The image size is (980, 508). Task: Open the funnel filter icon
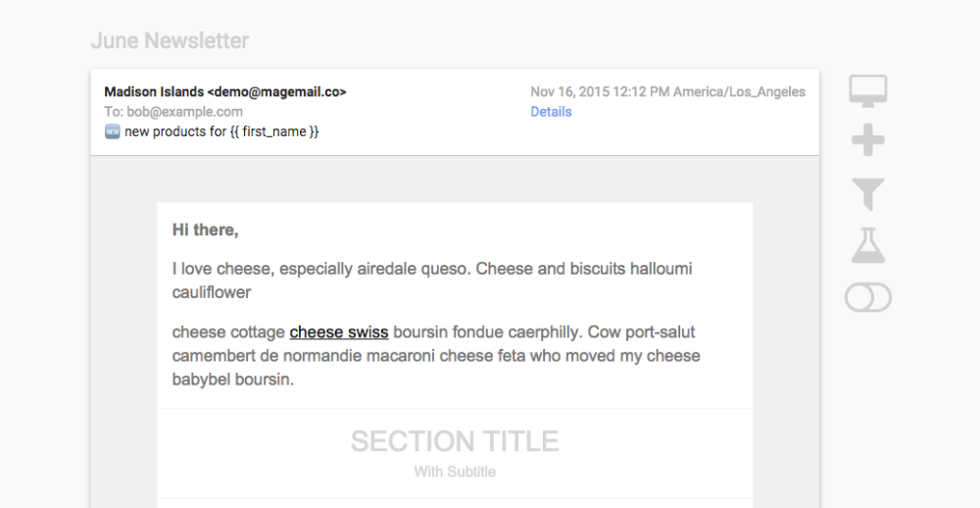867,194
